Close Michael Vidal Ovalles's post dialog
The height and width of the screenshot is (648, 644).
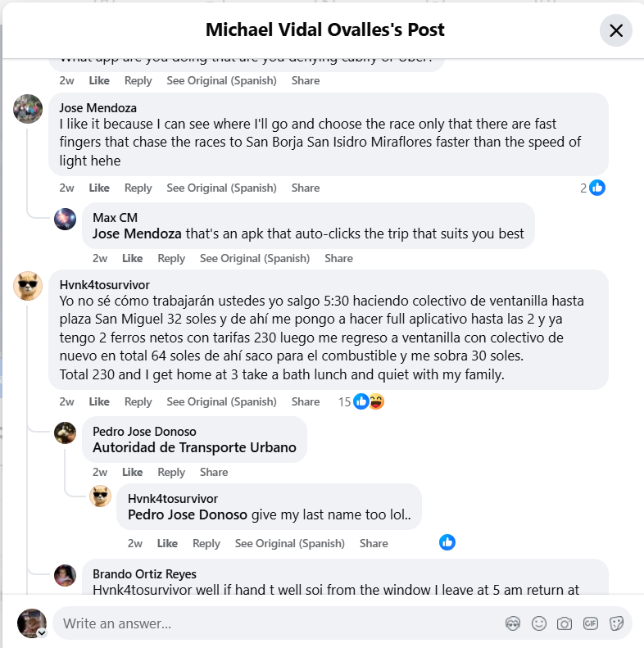click(x=616, y=30)
